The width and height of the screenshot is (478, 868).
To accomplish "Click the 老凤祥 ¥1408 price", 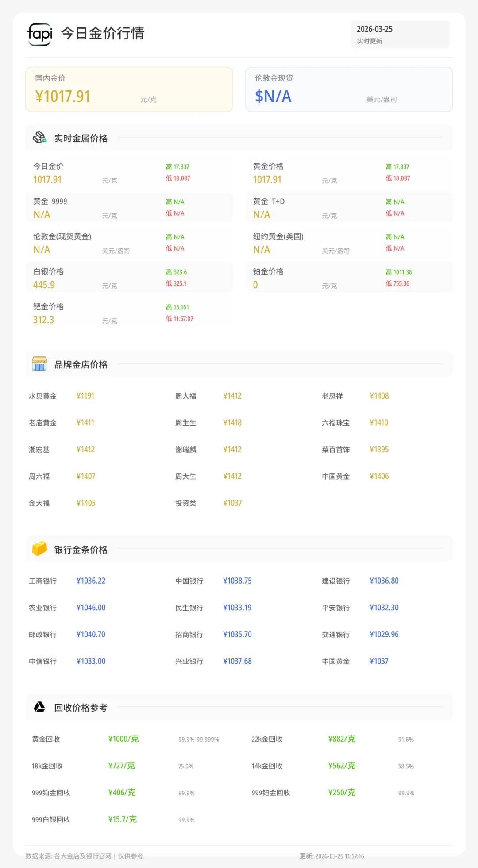I will [x=379, y=396].
